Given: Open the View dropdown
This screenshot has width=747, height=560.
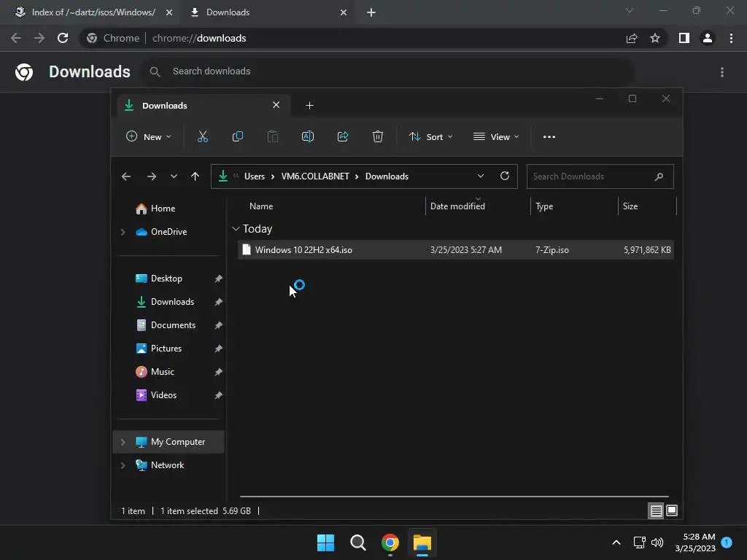Looking at the screenshot, I should pos(496,136).
